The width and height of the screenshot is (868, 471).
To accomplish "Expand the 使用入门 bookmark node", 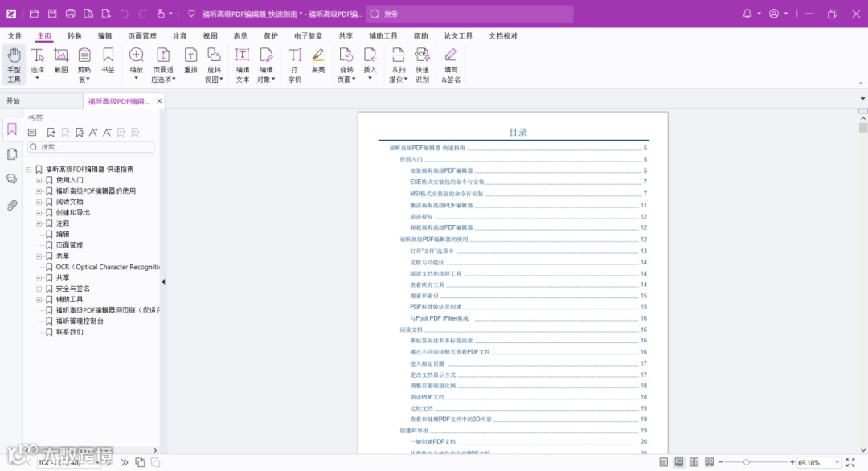I will (x=39, y=180).
